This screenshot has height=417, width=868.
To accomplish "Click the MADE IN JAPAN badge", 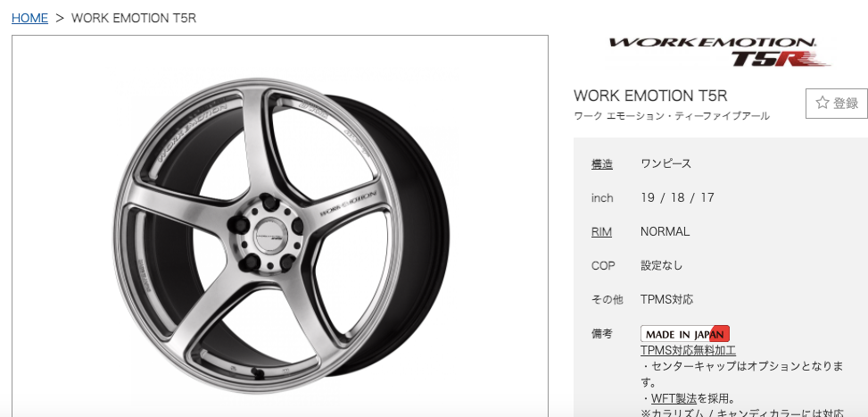I will 685,334.
